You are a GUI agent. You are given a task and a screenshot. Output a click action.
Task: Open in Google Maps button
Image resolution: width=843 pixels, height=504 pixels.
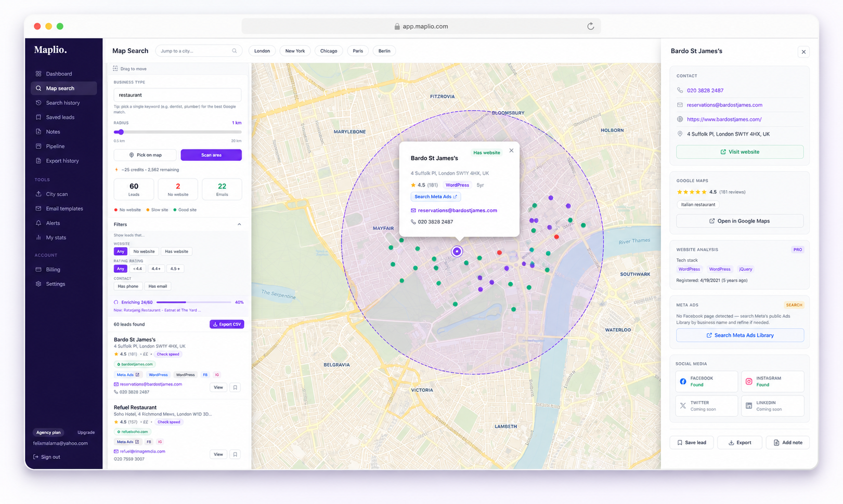[740, 221]
